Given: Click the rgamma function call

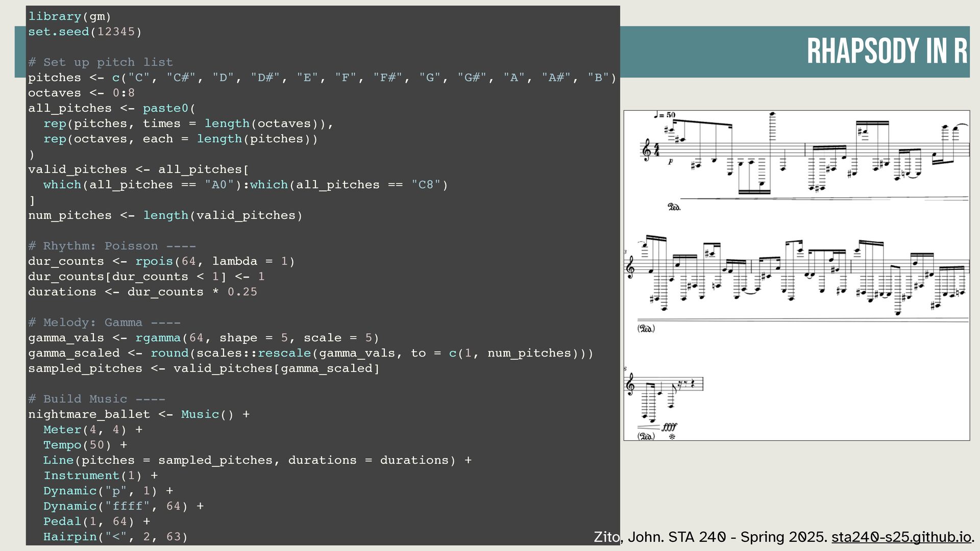Looking at the screenshot, I should pos(158,338).
